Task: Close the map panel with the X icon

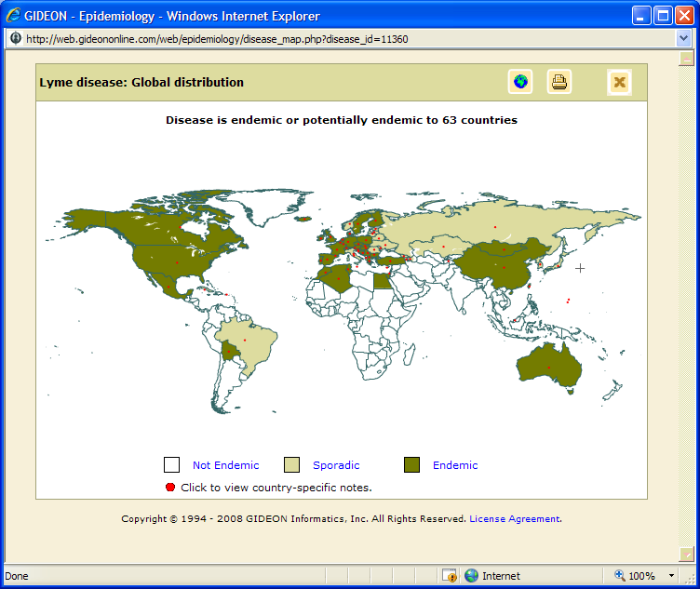Action: [619, 82]
